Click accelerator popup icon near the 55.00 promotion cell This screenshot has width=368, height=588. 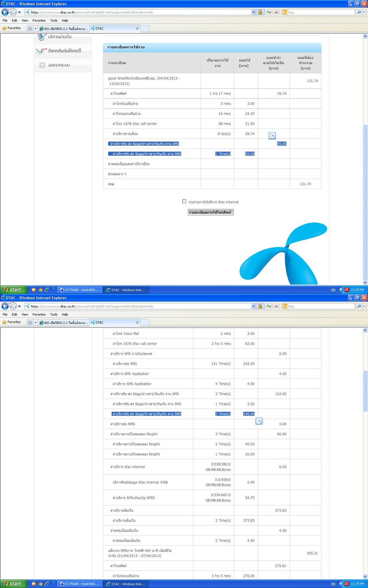coord(272,136)
